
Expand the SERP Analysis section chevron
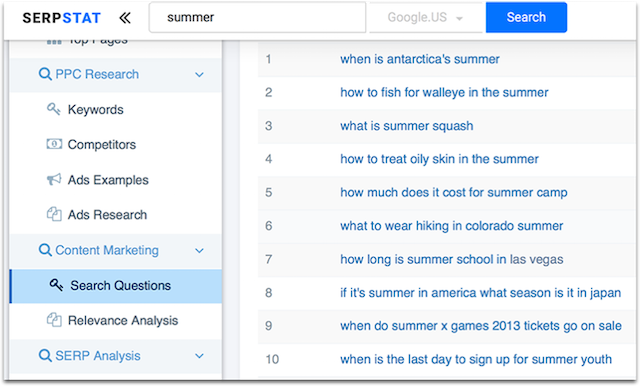point(199,356)
